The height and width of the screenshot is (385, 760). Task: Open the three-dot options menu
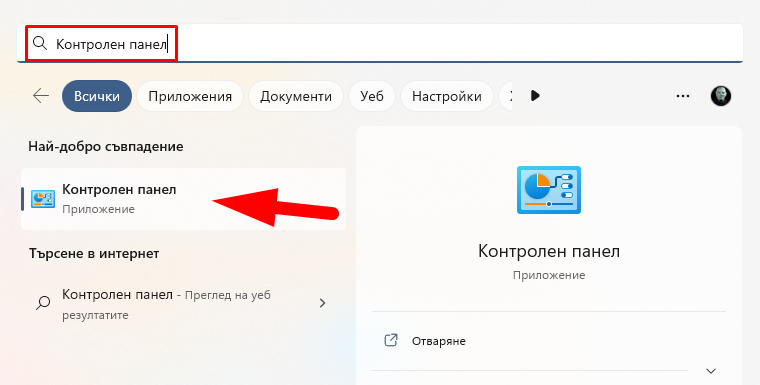point(683,96)
